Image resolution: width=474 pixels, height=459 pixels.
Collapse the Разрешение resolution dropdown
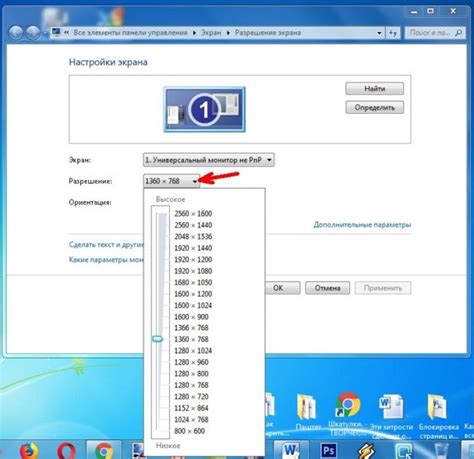click(171, 181)
